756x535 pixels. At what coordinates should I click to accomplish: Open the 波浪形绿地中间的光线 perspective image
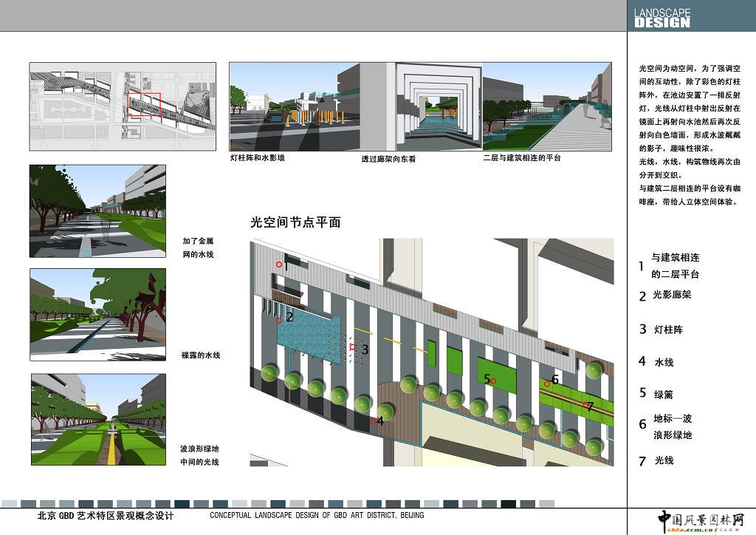coord(98,419)
